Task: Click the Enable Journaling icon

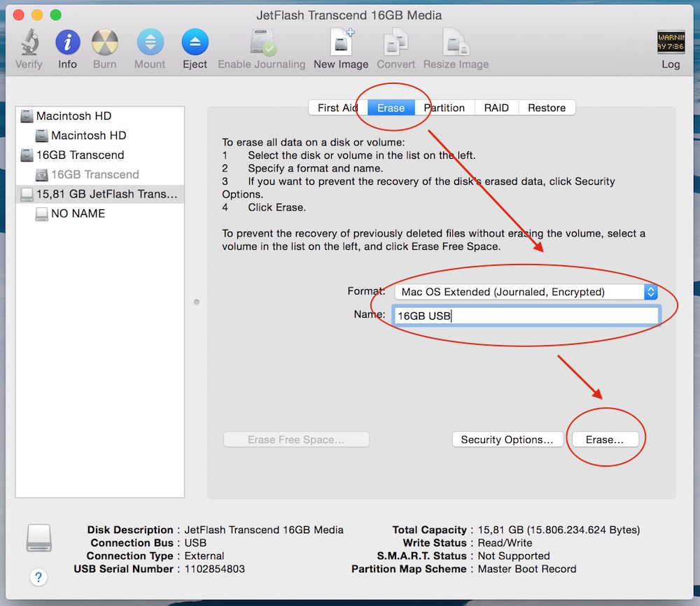Action: (262, 43)
